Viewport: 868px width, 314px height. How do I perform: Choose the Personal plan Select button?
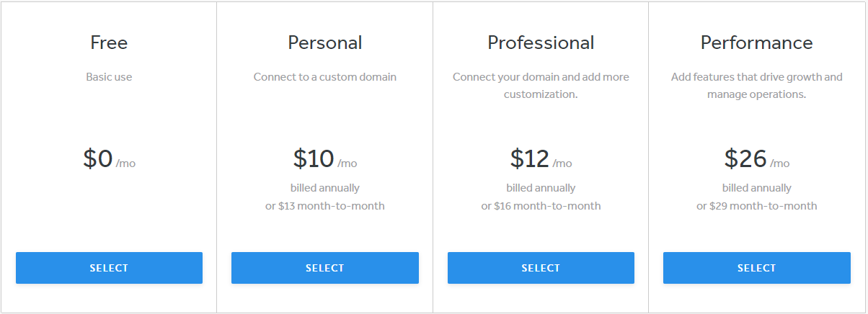pos(324,268)
